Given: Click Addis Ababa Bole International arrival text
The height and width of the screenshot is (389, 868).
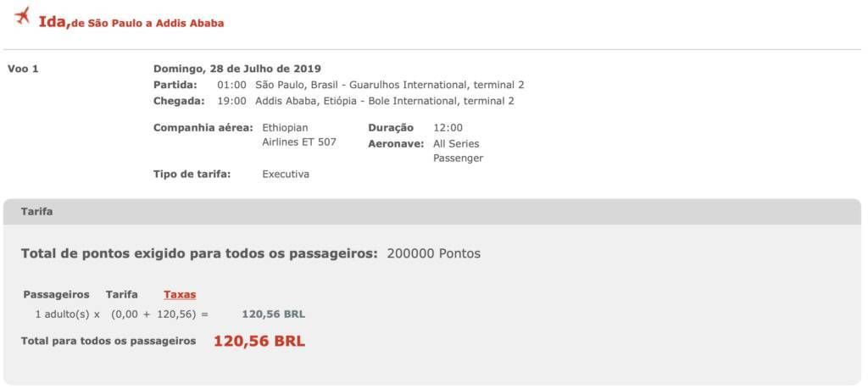Looking at the screenshot, I should pyautogui.click(x=385, y=101).
